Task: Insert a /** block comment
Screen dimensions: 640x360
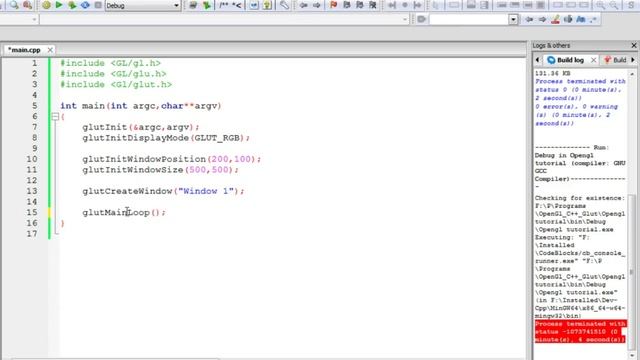Action: tap(224, 5)
